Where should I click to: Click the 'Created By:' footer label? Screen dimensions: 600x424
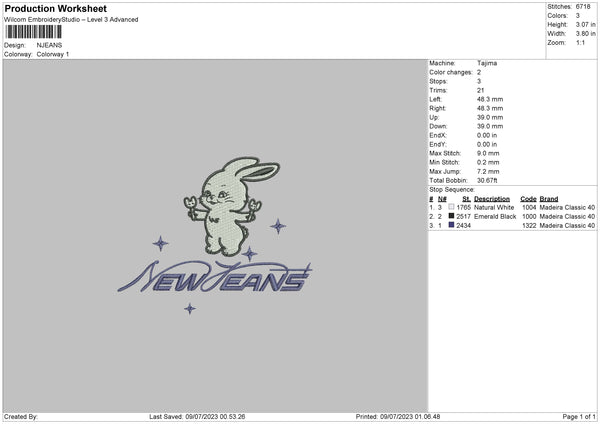click(x=21, y=417)
